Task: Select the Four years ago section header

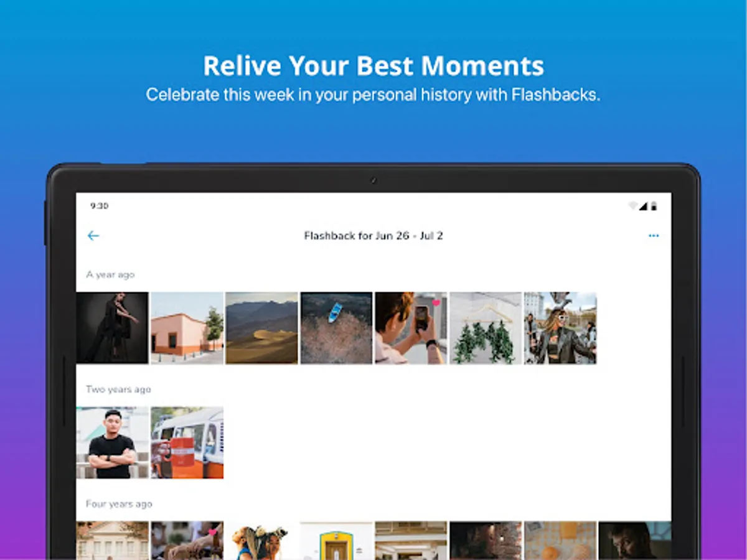Action: click(119, 504)
